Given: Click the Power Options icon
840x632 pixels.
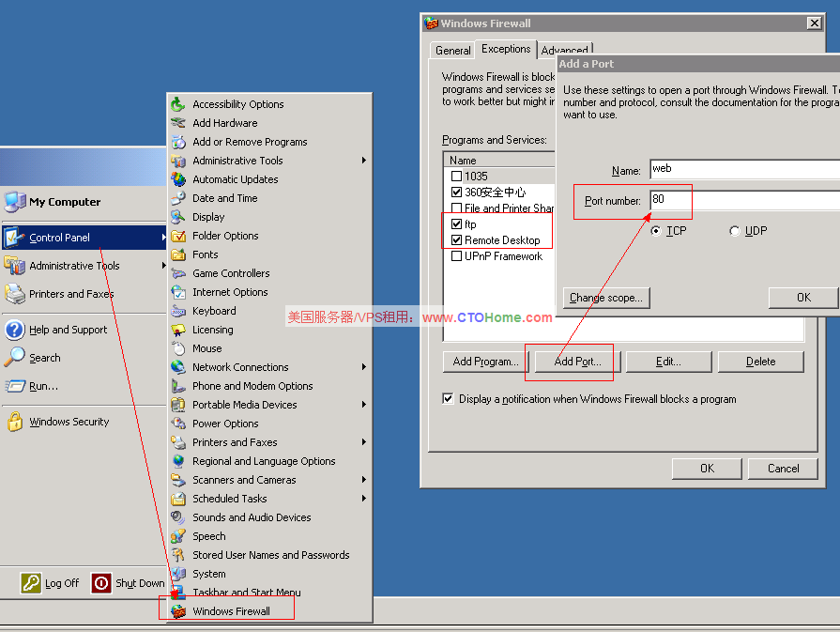Looking at the screenshot, I should pyautogui.click(x=178, y=423).
